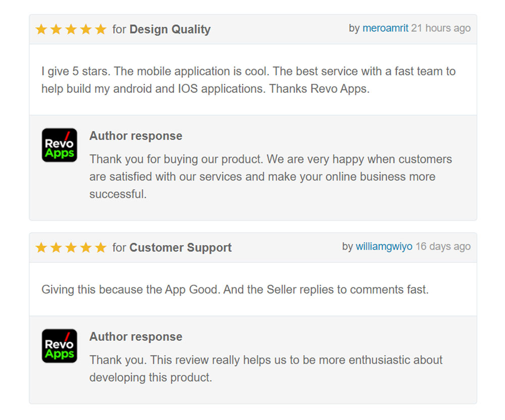Click first star of Design Quality rating

coord(41,29)
